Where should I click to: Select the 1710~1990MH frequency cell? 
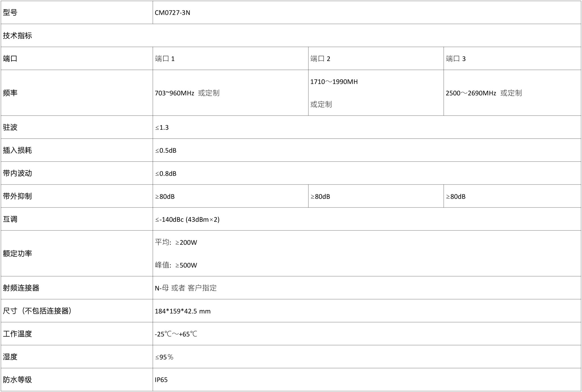(334, 82)
